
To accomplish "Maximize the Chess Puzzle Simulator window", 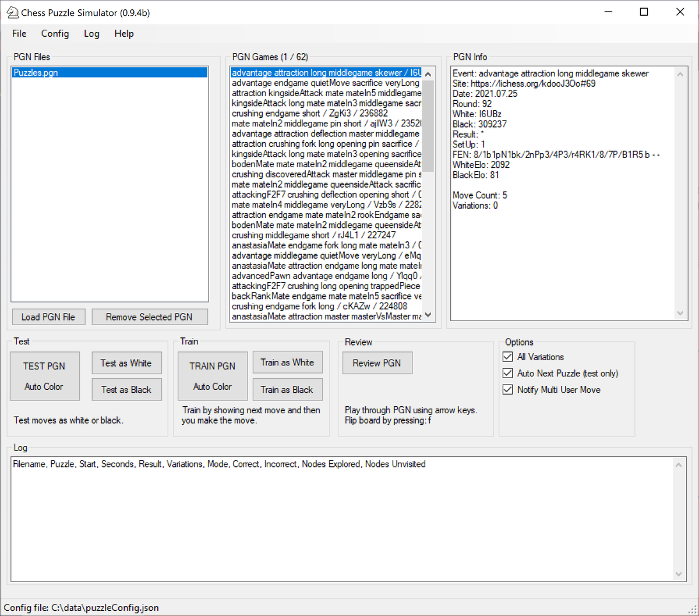I will (x=644, y=12).
